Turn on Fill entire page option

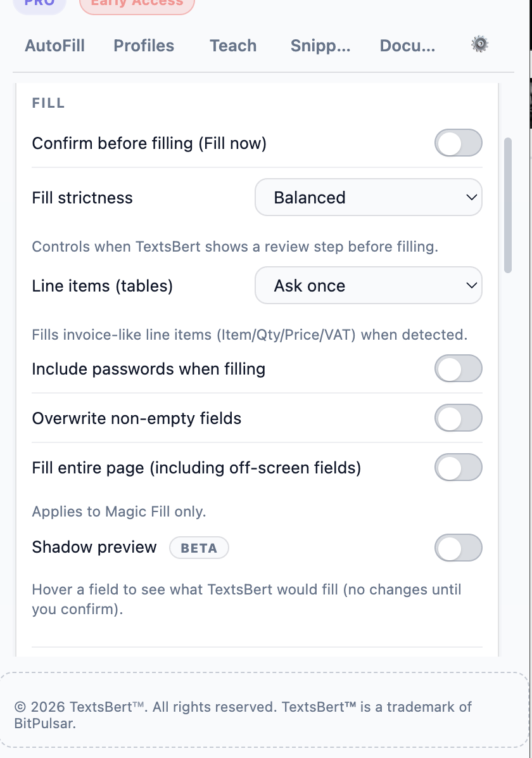pos(458,467)
